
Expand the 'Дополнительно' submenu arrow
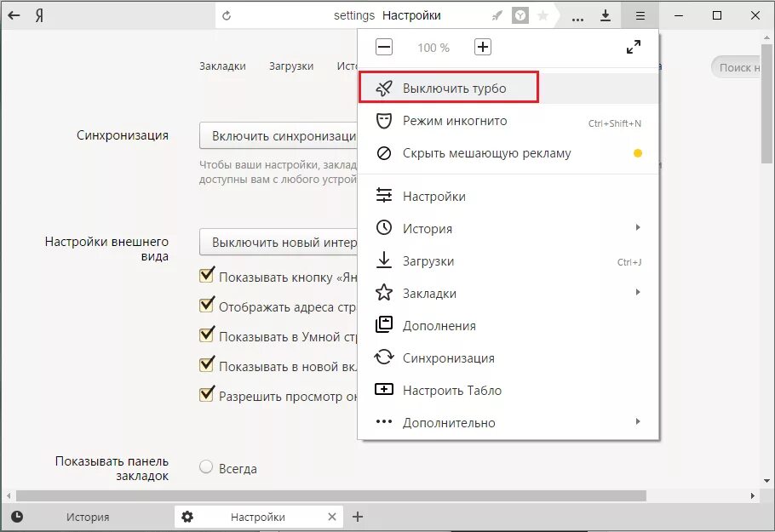click(x=638, y=421)
